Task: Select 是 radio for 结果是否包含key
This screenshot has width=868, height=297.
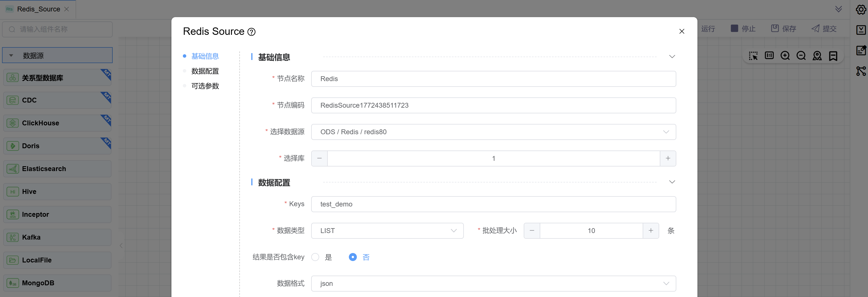Action: 315,257
